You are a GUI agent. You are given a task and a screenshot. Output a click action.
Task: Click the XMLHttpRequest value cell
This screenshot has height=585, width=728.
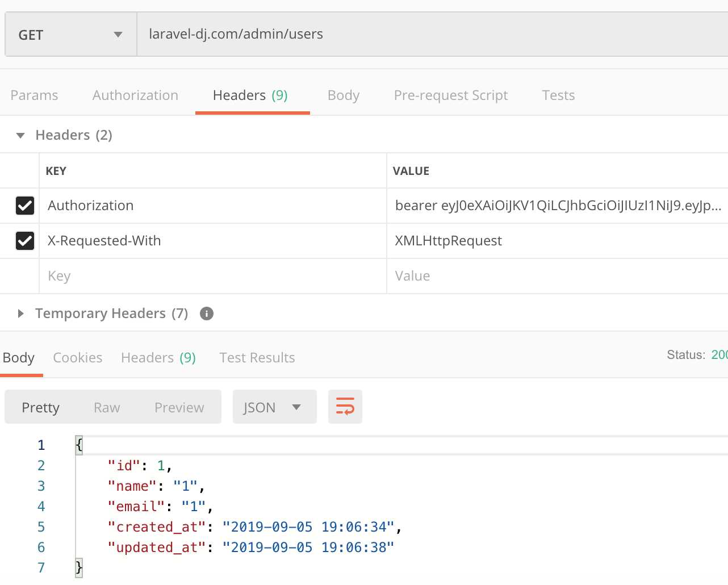click(x=558, y=241)
